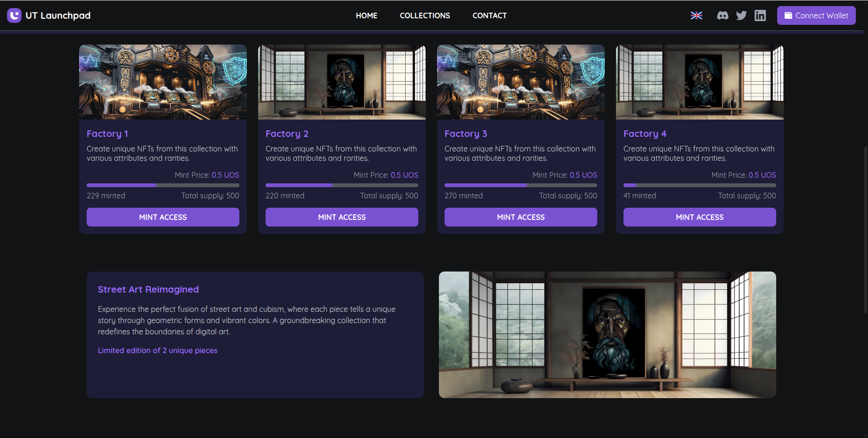This screenshot has width=868, height=438.
Task: Select the Factory 4 title link
Action: (x=645, y=134)
